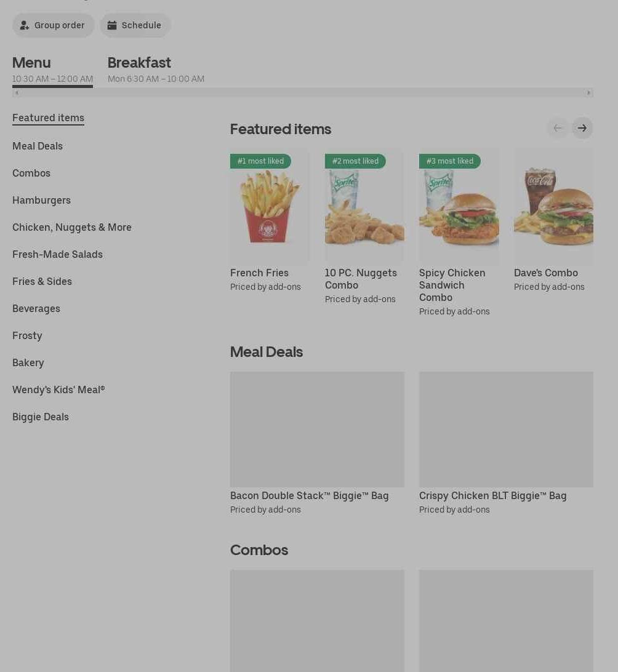The height and width of the screenshot is (672, 618).
Task: Open the French Fries item image
Action: pos(269,206)
